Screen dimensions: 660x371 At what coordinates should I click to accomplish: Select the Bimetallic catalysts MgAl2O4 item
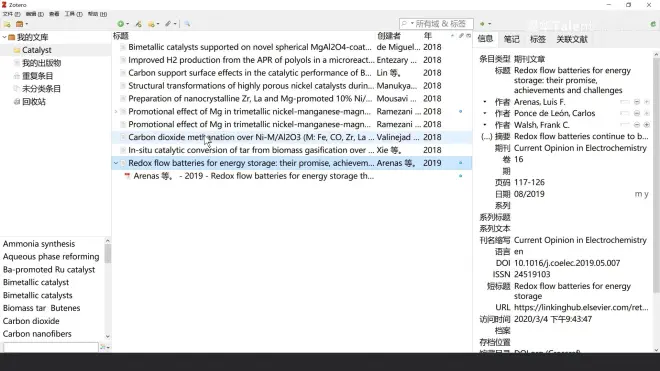pyautogui.click(x=292, y=47)
